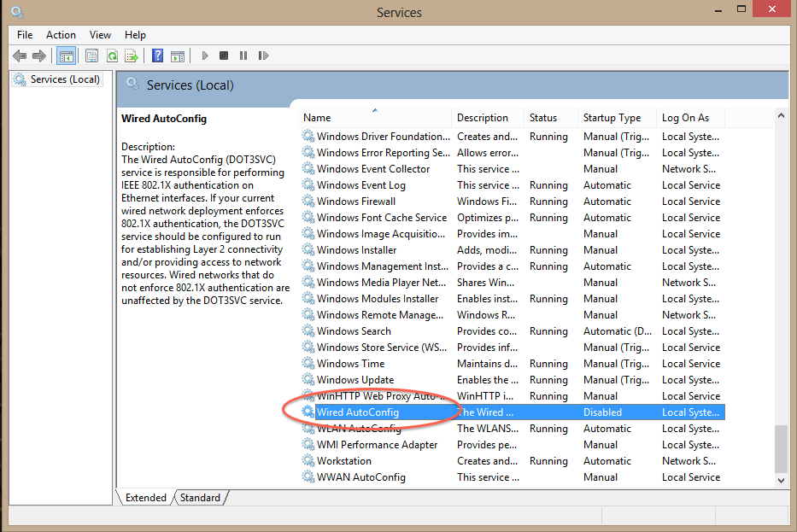Sort the list by the Name column header

[375, 117]
